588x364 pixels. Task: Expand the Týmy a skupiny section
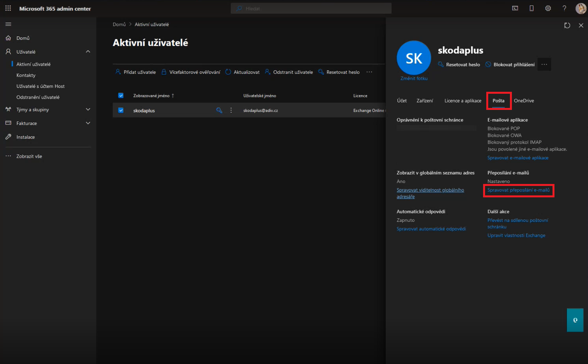pos(88,110)
